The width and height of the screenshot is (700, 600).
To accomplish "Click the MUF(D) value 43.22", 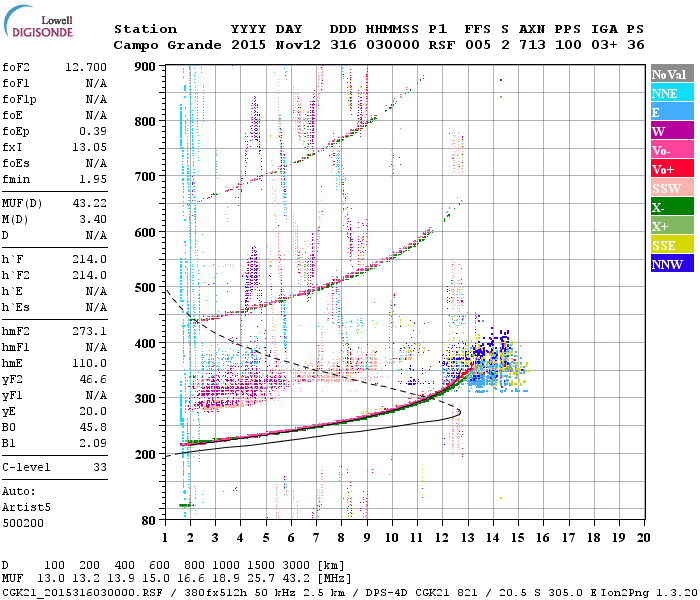I will point(89,203).
